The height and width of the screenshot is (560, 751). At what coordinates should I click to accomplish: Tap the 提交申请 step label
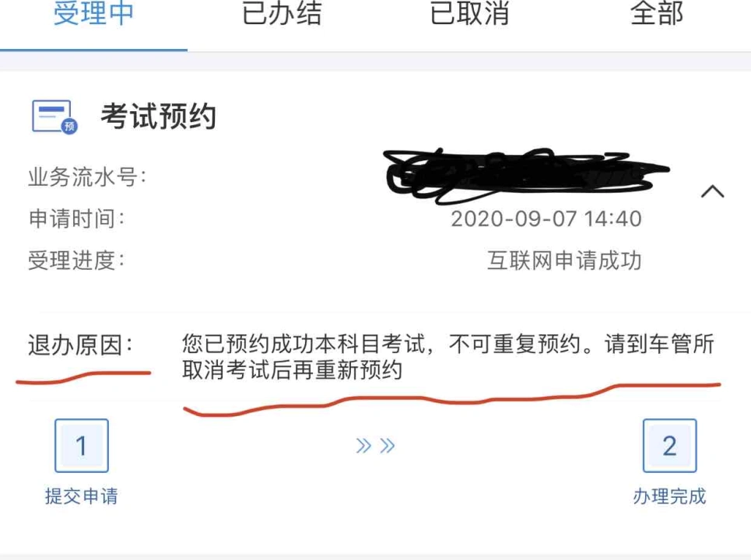tap(82, 496)
